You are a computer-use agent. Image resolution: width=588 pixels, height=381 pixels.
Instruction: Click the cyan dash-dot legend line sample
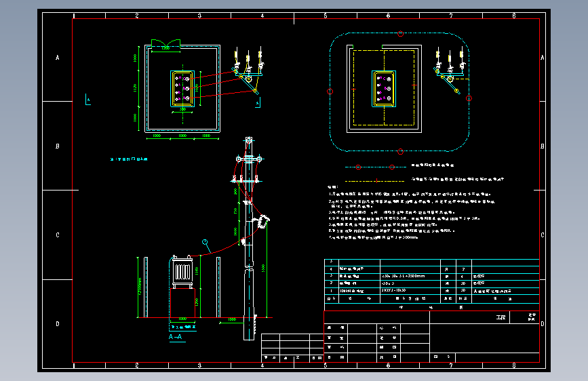[375, 167]
